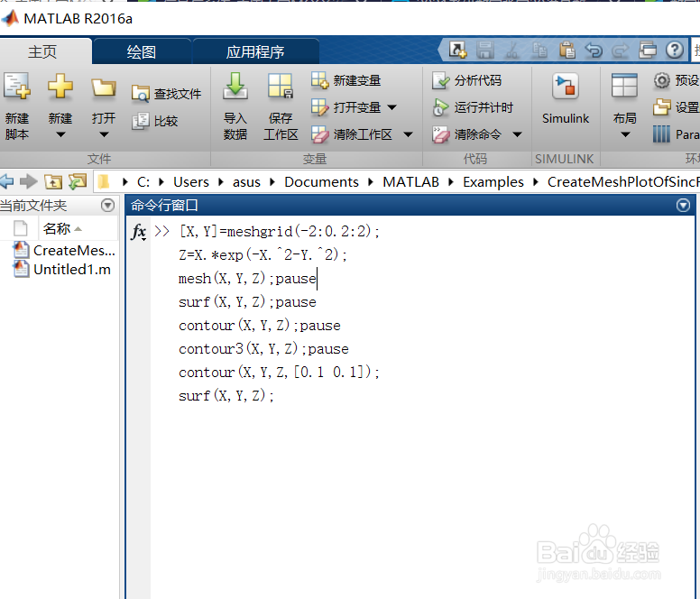The image size is (700, 599).
Task: Click Documents in address path
Action: [x=321, y=181]
